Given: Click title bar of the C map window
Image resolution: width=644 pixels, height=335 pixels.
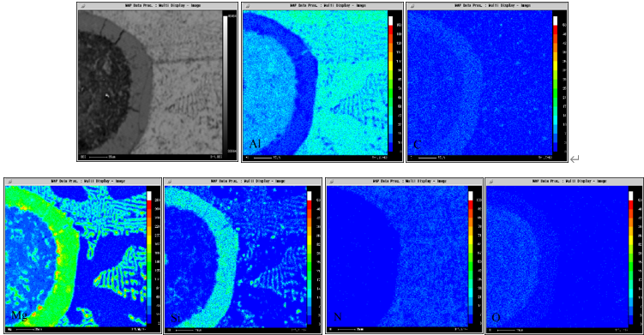Looking at the screenshot, I should (487, 6).
